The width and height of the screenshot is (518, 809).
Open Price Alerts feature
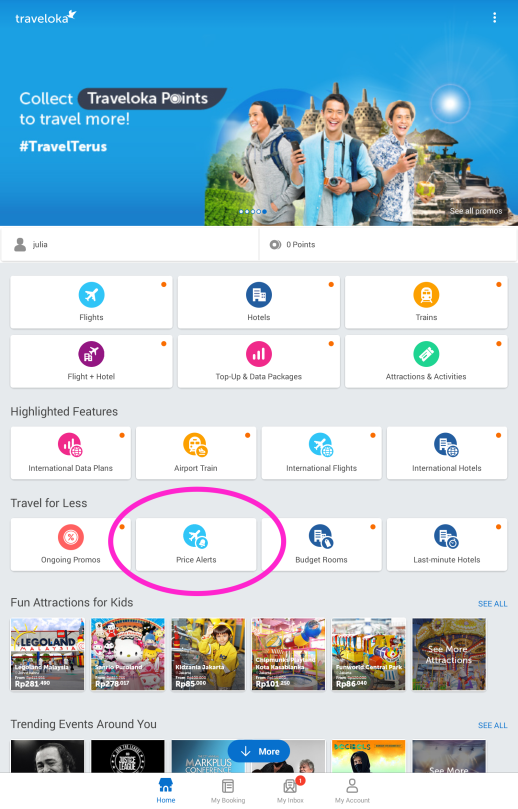(x=196, y=544)
